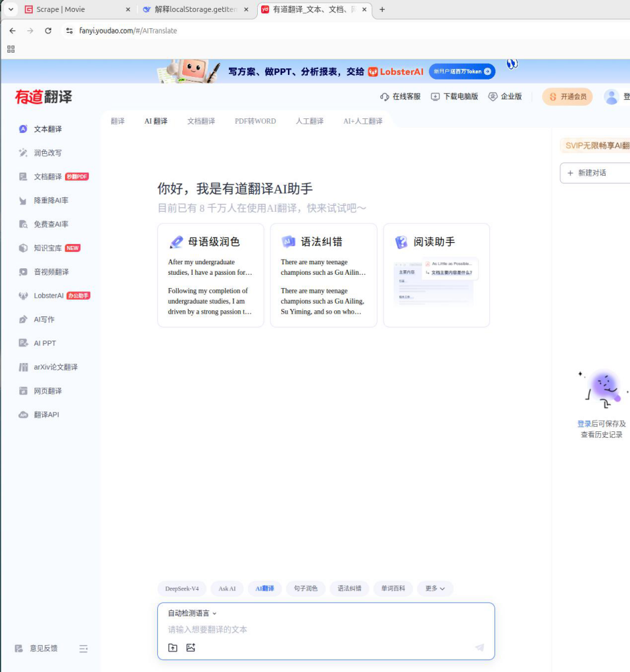Go back using browser back arrow
Image resolution: width=630 pixels, height=672 pixels.
click(12, 30)
